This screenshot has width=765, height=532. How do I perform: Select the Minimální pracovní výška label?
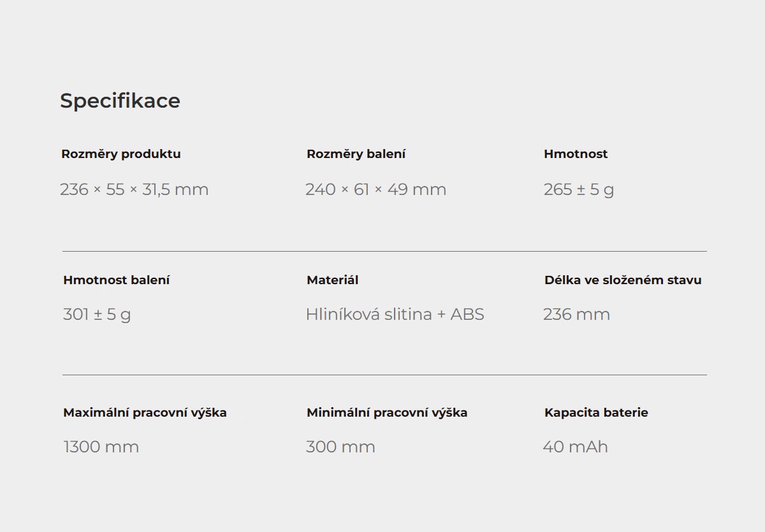(x=387, y=413)
